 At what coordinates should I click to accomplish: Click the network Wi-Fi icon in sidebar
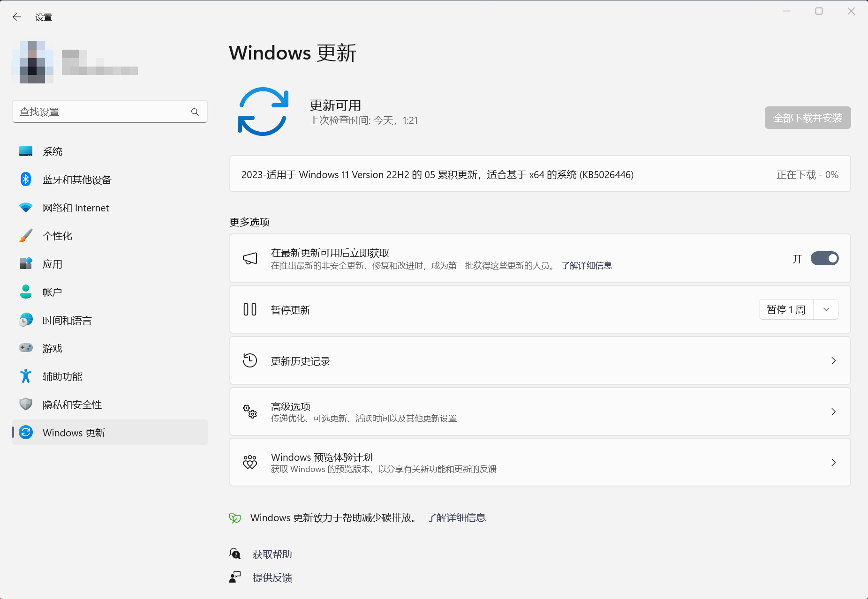(x=26, y=208)
